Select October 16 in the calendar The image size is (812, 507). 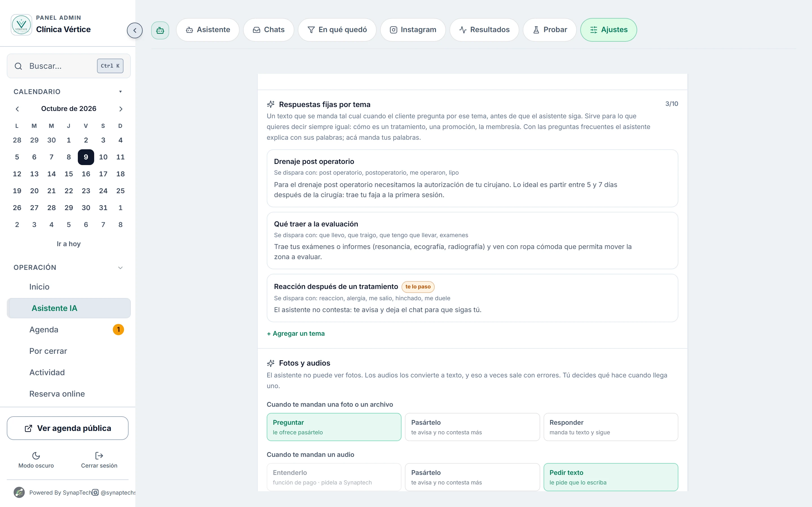tap(86, 174)
